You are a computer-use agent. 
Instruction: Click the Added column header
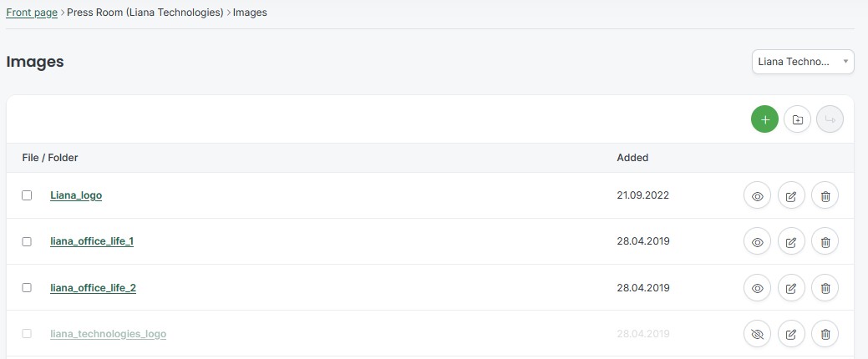point(632,158)
